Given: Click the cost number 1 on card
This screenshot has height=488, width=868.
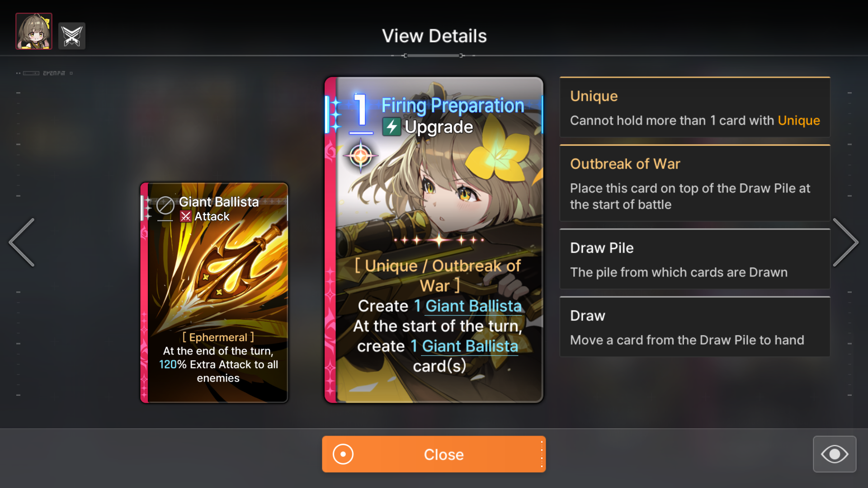Looking at the screenshot, I should (x=361, y=110).
